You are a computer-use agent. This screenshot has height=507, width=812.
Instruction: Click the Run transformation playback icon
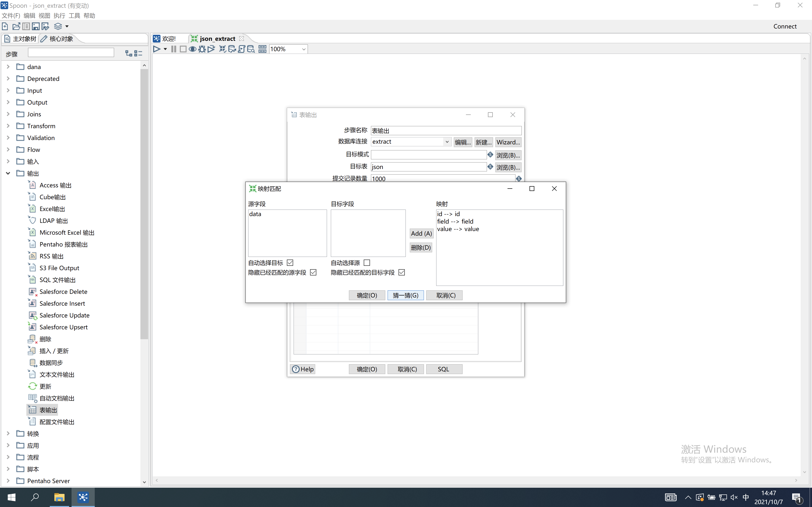click(157, 49)
